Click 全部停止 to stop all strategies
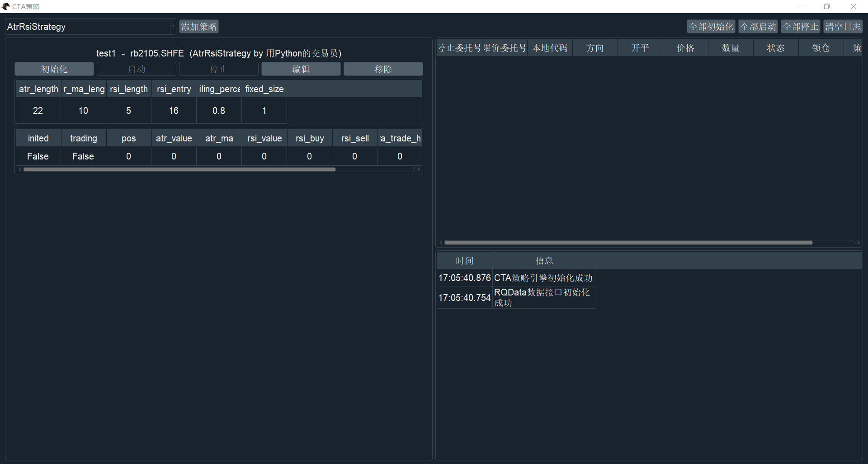Viewport: 868px width, 464px height. coord(800,26)
